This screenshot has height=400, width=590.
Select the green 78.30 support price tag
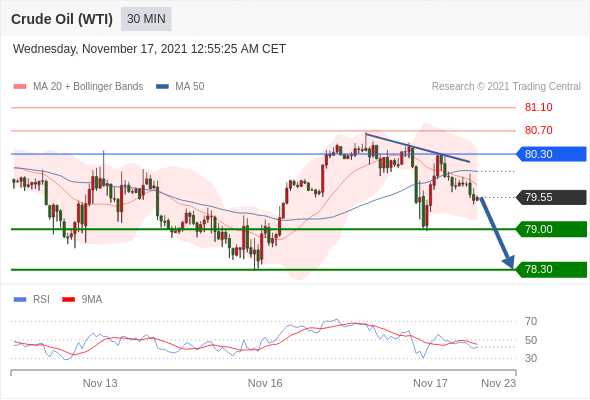pos(551,269)
